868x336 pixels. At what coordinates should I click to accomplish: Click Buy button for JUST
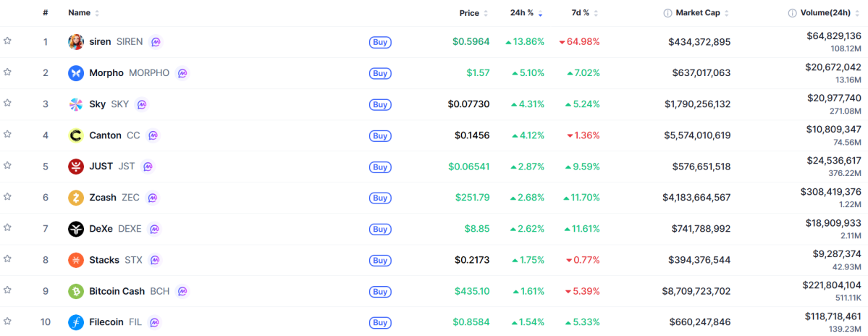(x=380, y=167)
